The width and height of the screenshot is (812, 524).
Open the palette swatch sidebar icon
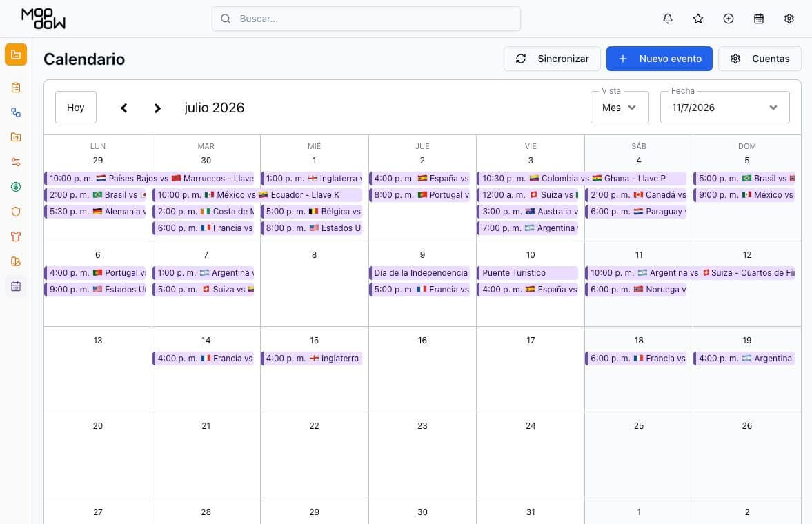tap(16, 261)
